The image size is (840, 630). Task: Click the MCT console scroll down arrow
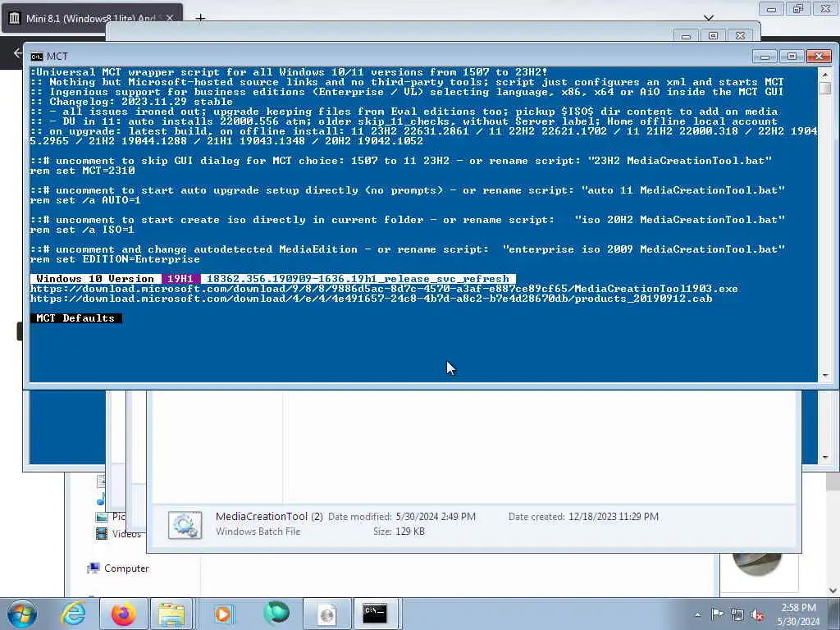tap(825, 376)
